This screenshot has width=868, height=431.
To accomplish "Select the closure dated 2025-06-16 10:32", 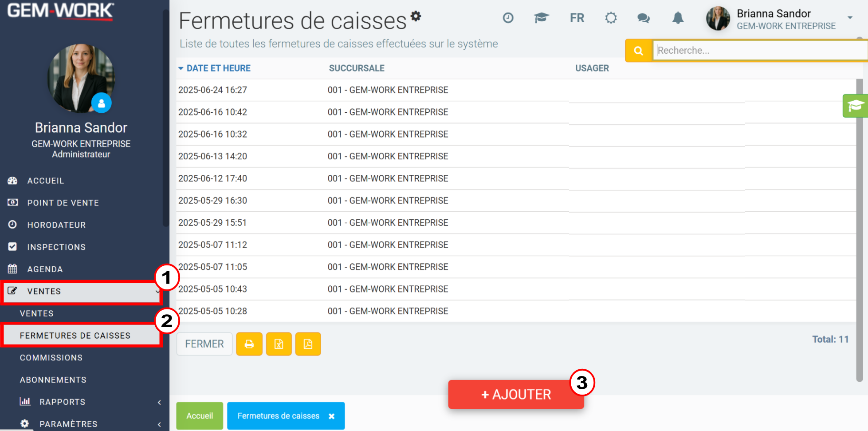I will (x=516, y=134).
